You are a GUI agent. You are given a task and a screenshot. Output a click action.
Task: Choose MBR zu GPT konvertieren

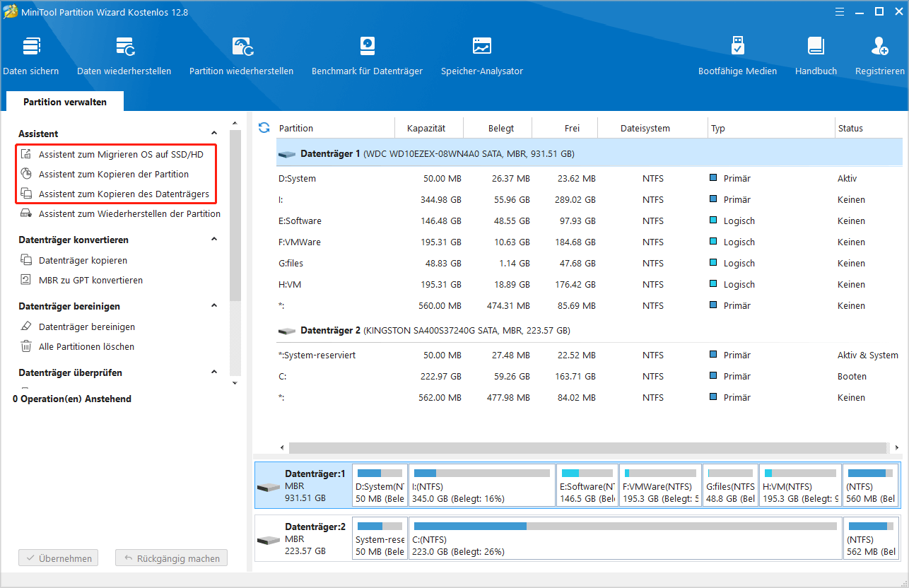click(81, 280)
